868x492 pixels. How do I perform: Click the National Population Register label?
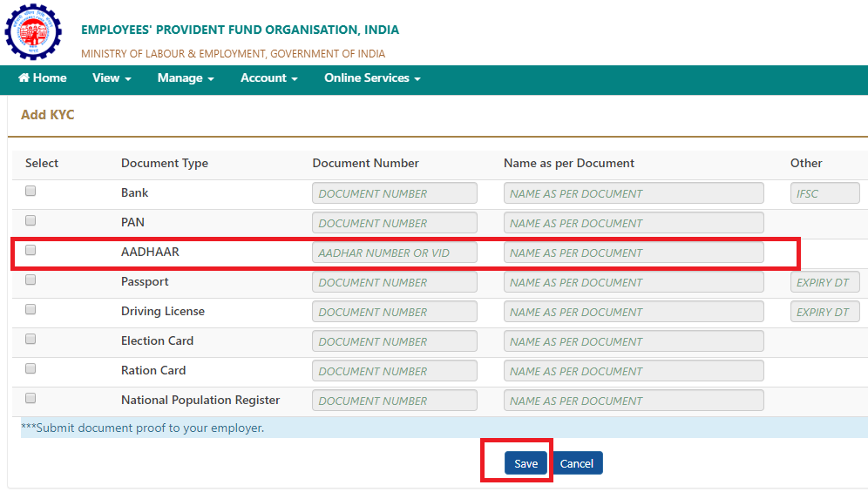coord(200,400)
